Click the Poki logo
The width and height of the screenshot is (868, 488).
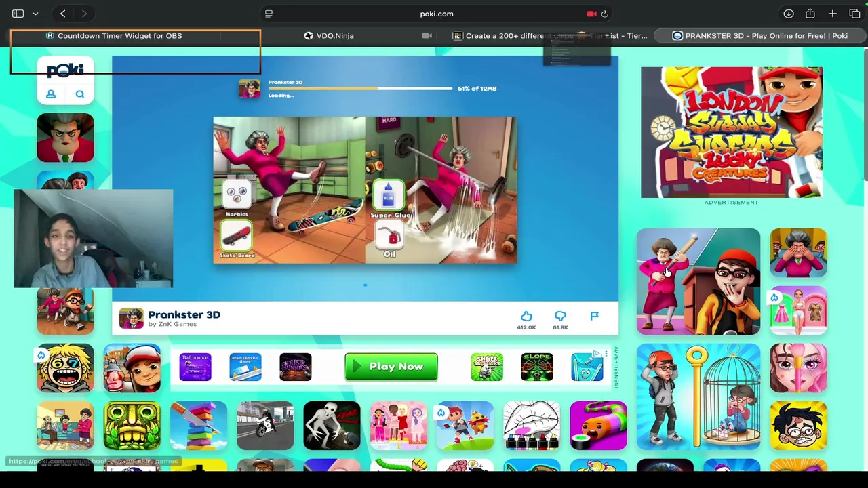(65, 70)
